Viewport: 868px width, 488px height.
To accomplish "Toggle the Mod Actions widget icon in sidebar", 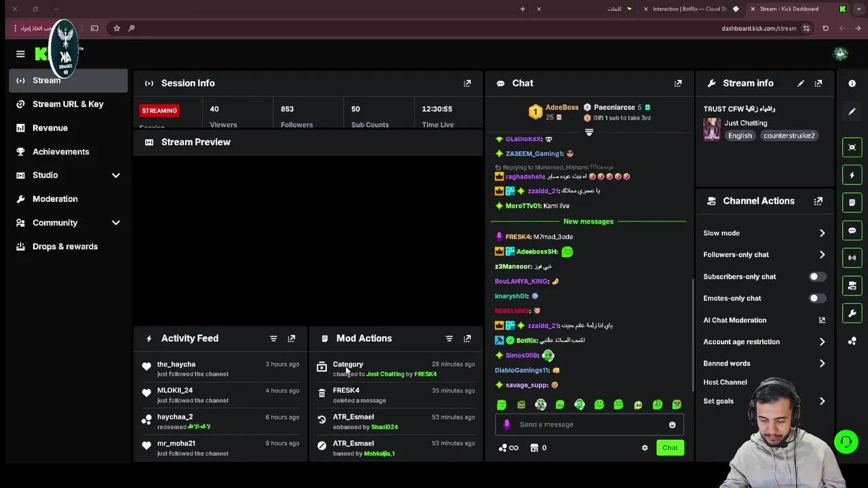I will 852,203.
